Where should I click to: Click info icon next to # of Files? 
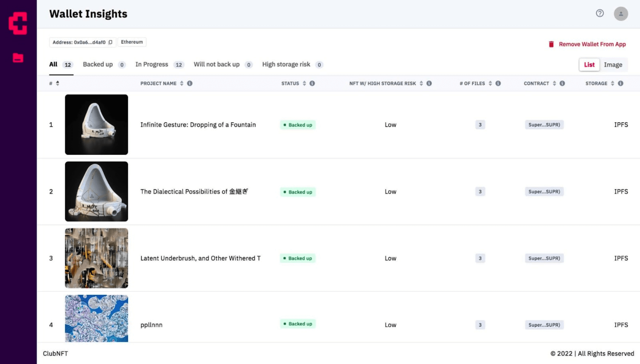(498, 83)
